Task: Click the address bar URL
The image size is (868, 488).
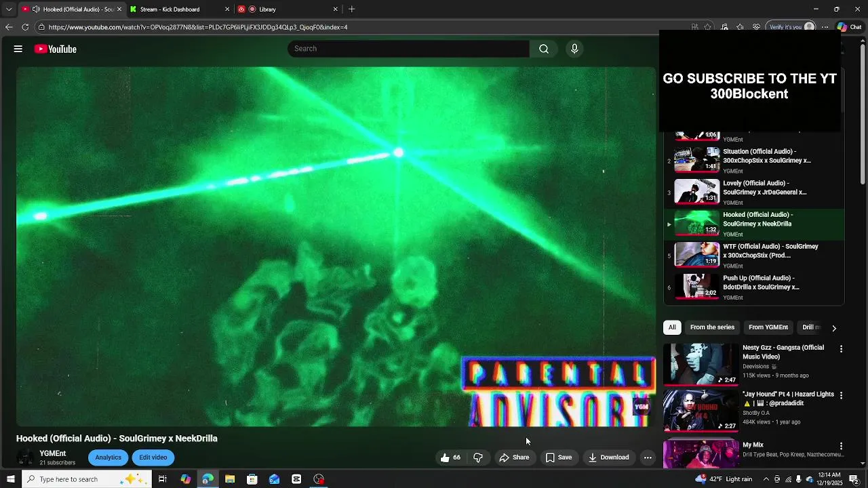Action: click(x=198, y=27)
